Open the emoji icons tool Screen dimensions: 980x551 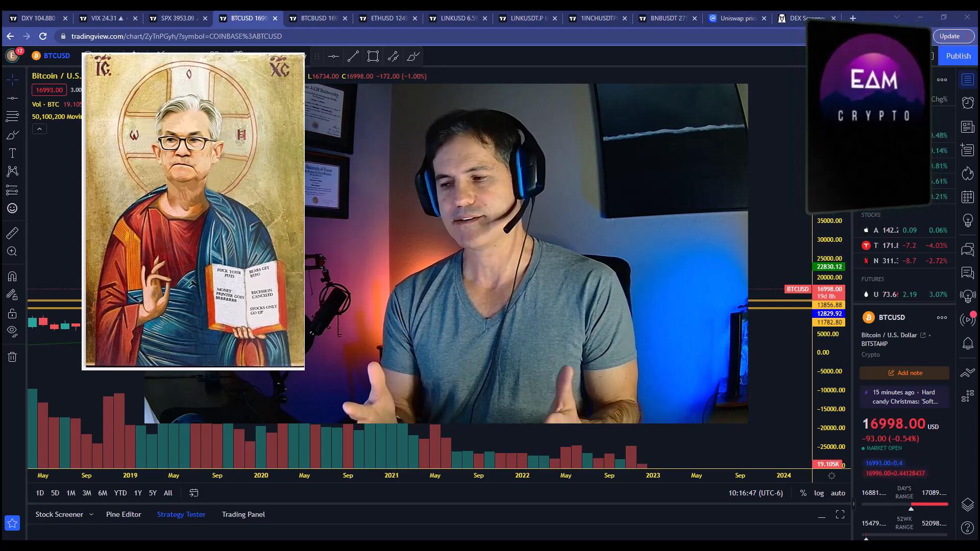click(12, 208)
